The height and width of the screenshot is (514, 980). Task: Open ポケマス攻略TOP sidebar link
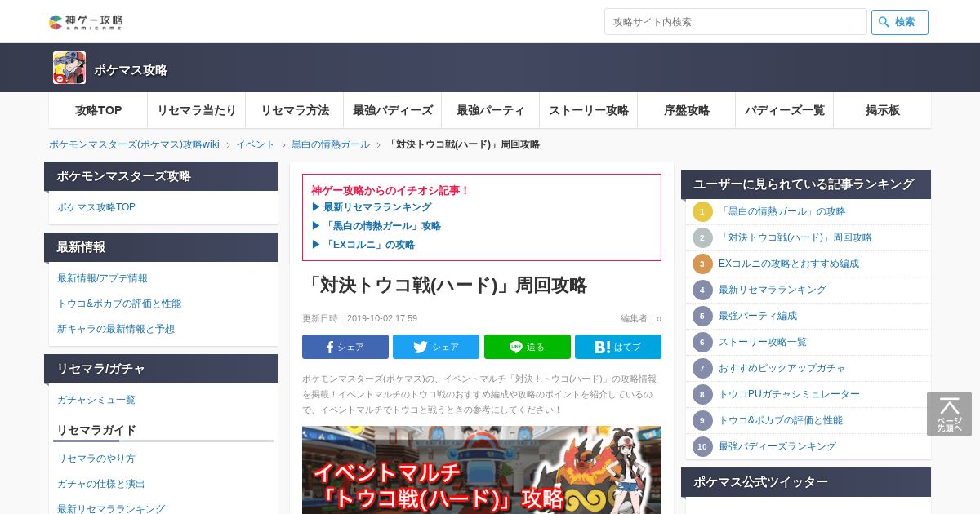coord(96,207)
